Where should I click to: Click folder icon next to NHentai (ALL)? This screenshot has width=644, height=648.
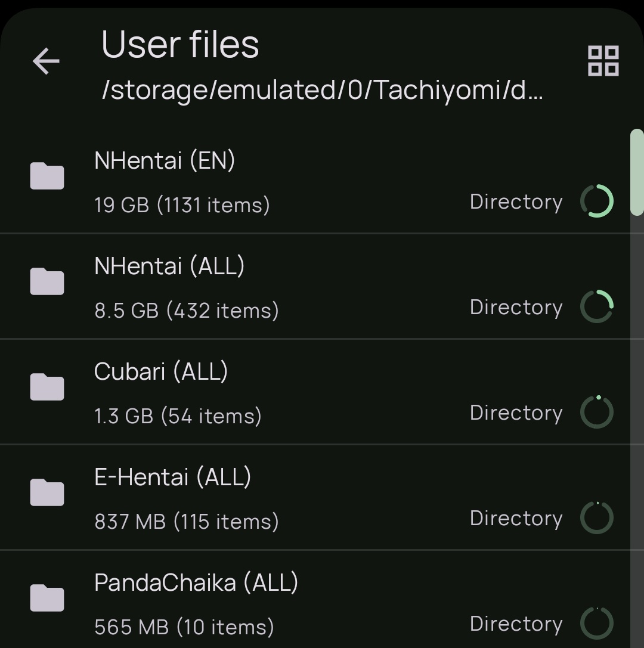[47, 281]
